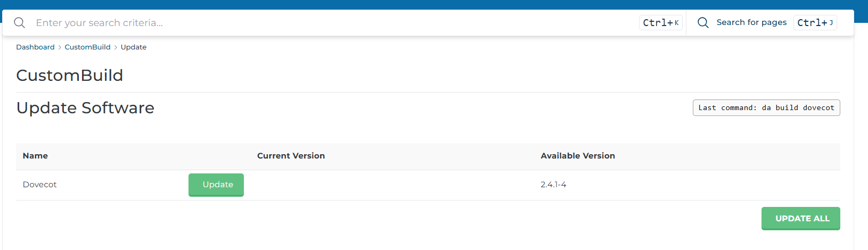The width and height of the screenshot is (868, 250).
Task: Sort the table by the Name column header
Action: coord(35,156)
